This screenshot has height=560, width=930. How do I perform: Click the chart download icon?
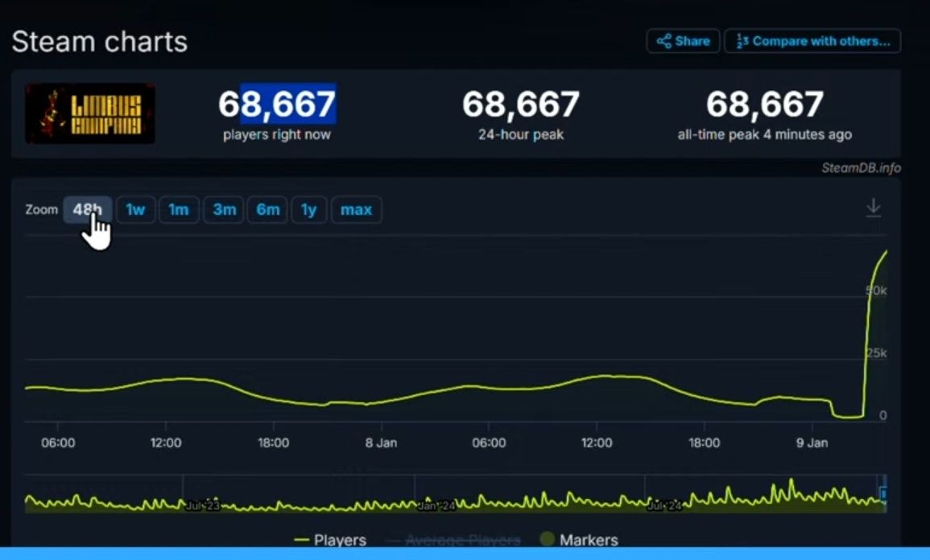873,208
